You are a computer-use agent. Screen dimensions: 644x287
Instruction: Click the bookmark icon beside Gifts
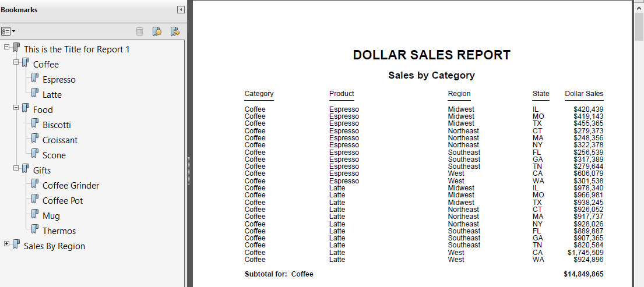click(x=26, y=169)
